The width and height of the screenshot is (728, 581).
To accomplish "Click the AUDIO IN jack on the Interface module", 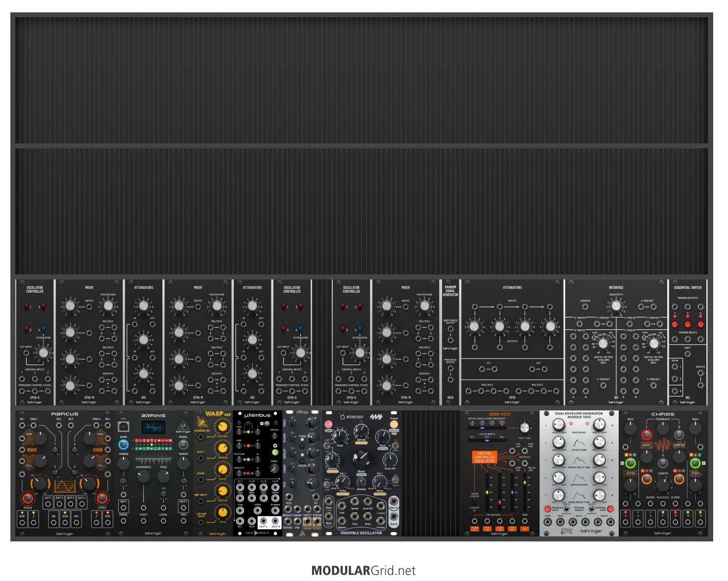I will tap(585, 307).
